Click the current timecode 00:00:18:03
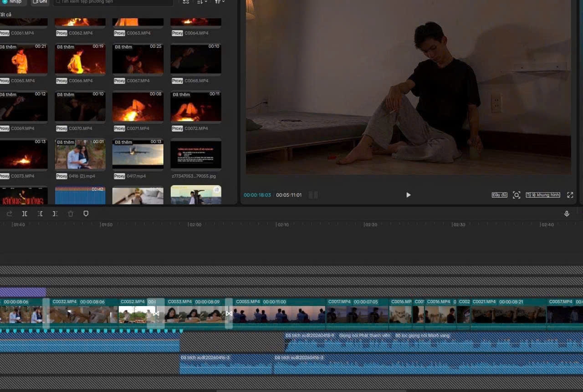583x392 pixels. [257, 195]
